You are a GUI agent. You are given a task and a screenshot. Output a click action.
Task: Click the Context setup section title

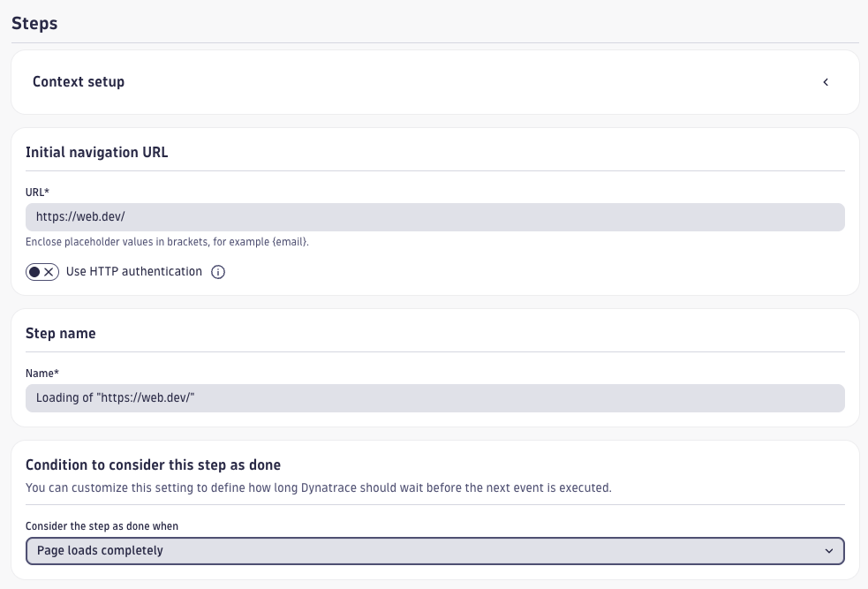79,82
